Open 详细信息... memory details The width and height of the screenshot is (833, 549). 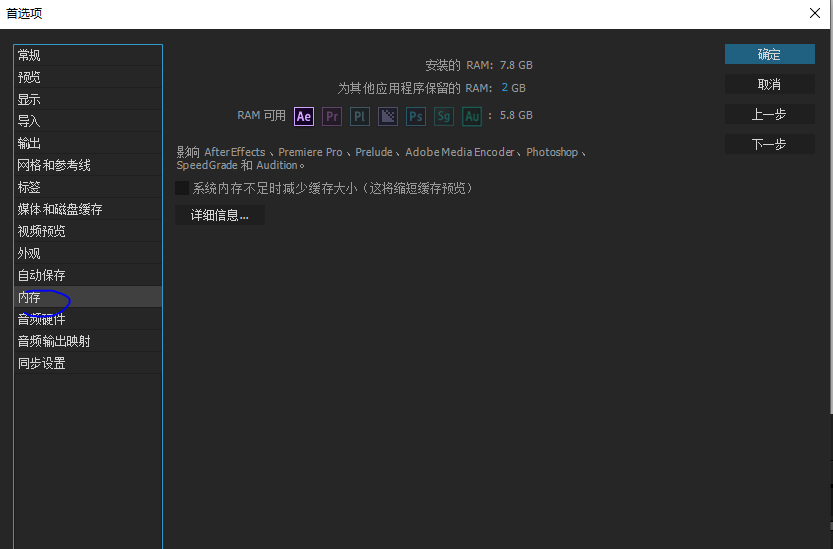(x=220, y=215)
